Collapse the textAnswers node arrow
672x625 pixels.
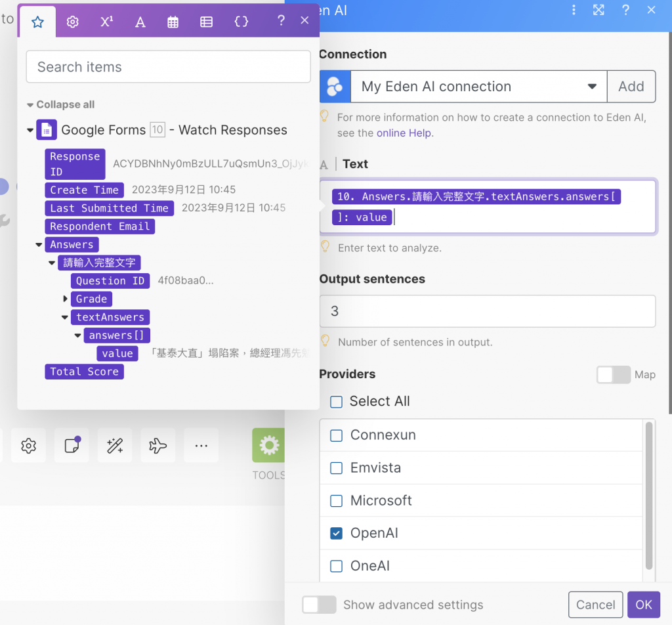(x=65, y=317)
